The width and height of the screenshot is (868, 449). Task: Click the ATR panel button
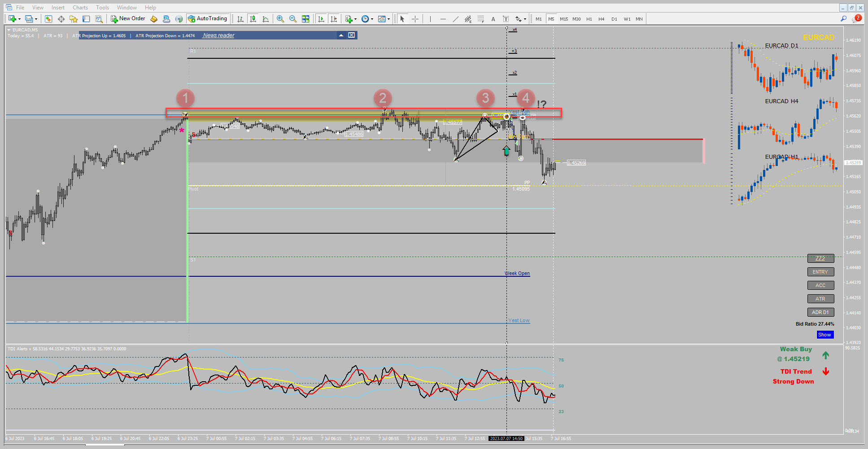point(820,299)
